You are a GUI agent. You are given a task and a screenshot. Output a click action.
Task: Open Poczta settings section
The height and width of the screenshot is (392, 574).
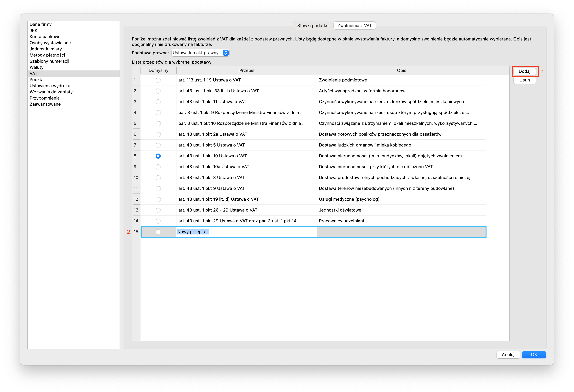74,80
